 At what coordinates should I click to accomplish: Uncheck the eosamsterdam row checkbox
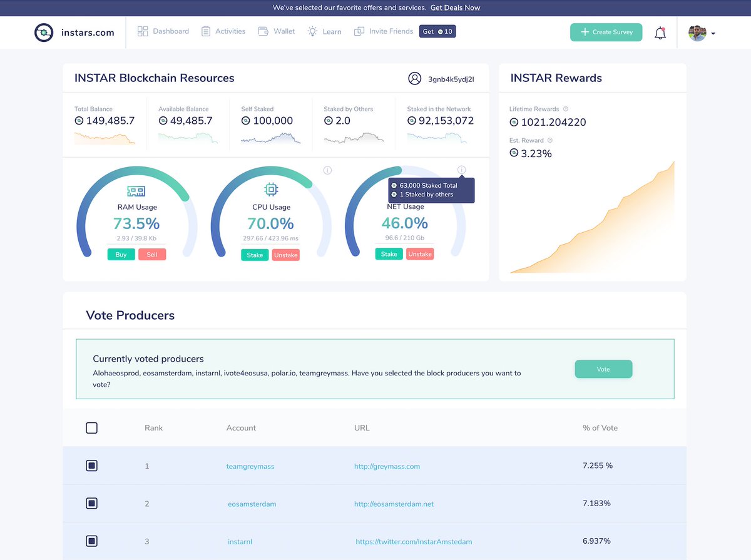[x=91, y=503]
